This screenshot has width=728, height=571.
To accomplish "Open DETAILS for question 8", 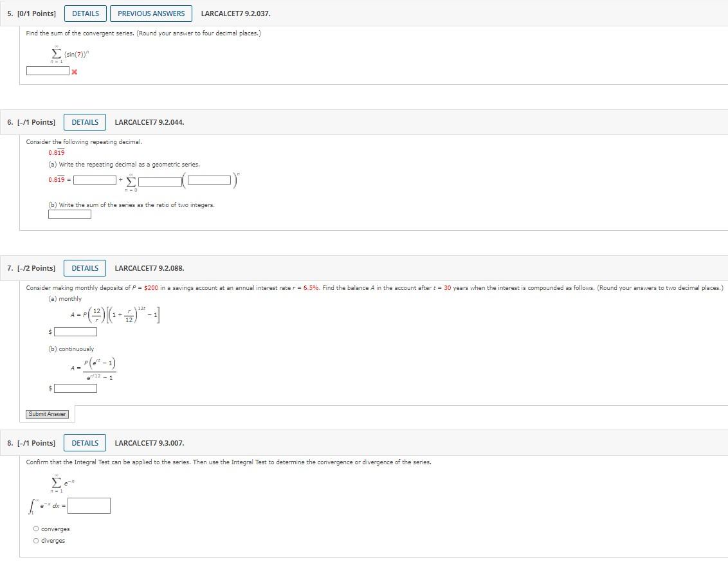I will click(x=85, y=443).
